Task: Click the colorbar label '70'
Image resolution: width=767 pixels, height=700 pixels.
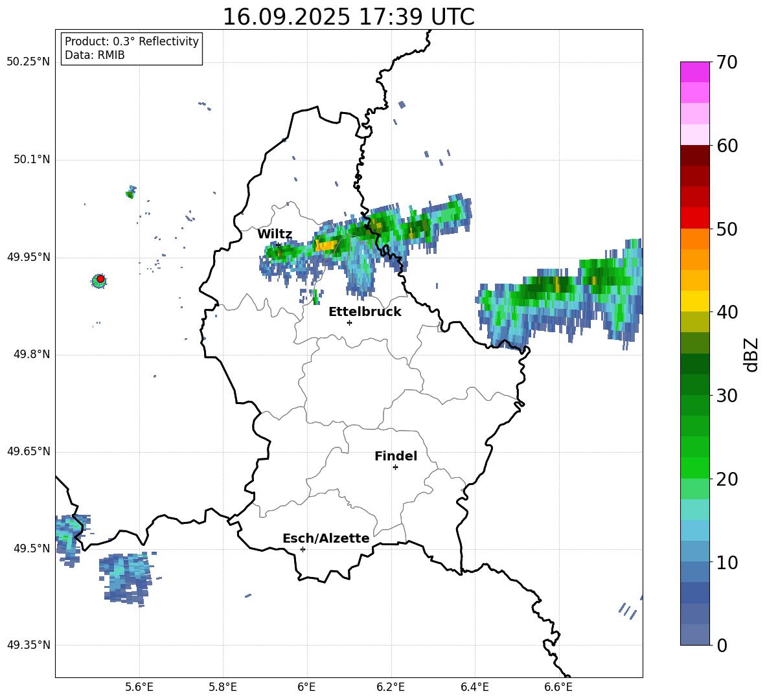Action: point(727,63)
